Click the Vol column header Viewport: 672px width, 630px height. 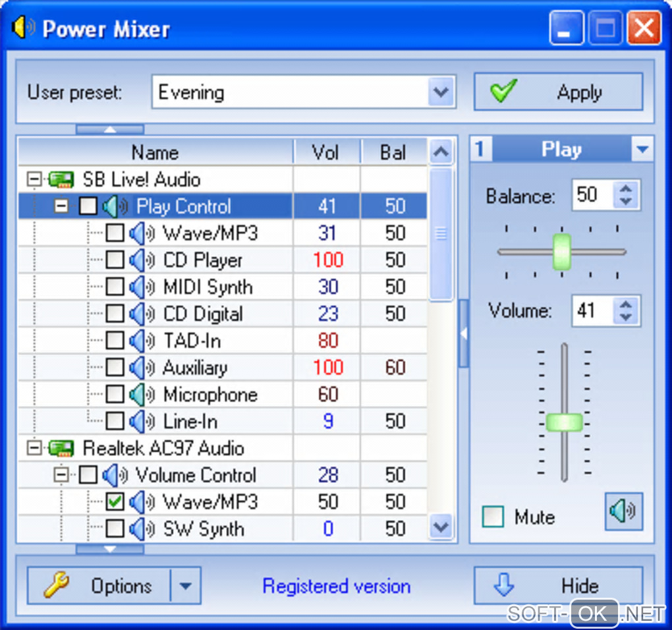coord(327,152)
